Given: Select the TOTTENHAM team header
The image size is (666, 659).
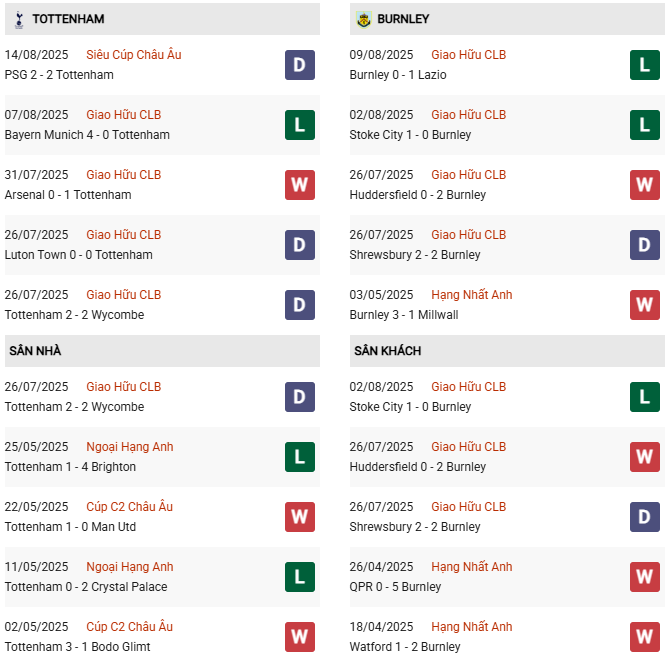Looking at the screenshot, I should coord(68,19).
